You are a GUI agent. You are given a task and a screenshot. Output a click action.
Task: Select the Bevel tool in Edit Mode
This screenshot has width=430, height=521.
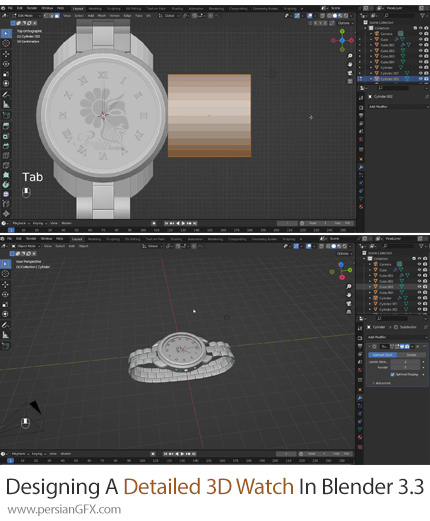point(6,146)
